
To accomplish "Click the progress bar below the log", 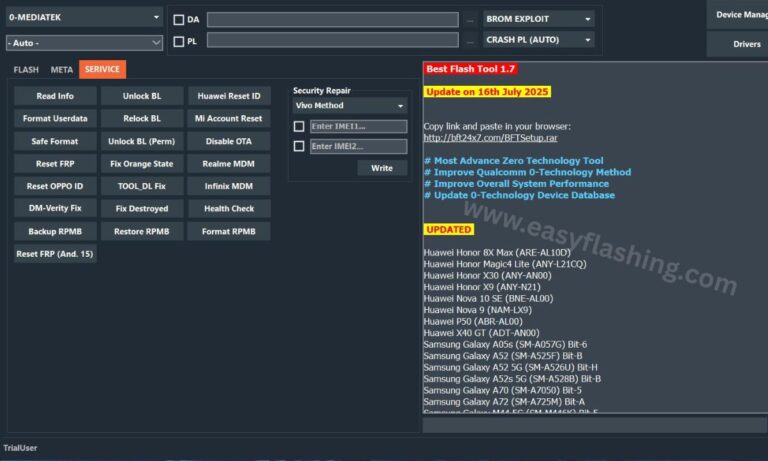I will pyautogui.click(x=595, y=425).
